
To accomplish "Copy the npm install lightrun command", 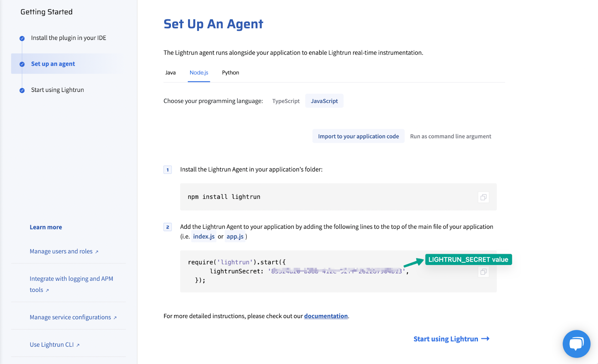I will click(483, 197).
